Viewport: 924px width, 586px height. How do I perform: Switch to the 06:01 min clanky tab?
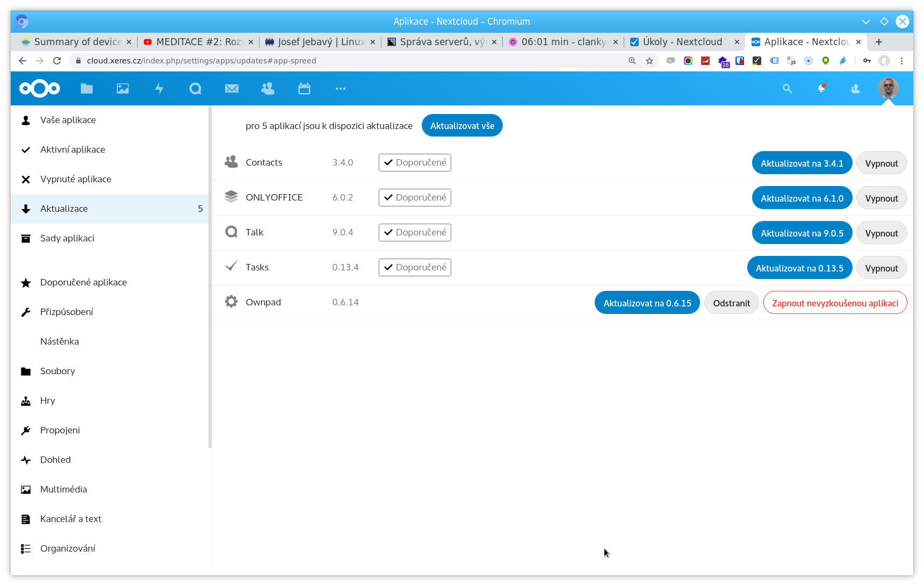click(564, 42)
